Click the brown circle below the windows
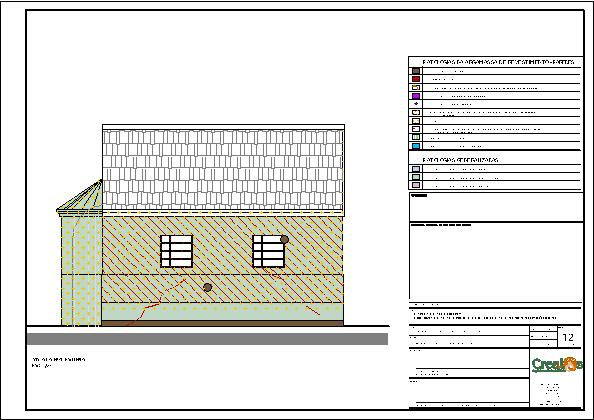 coord(207,287)
